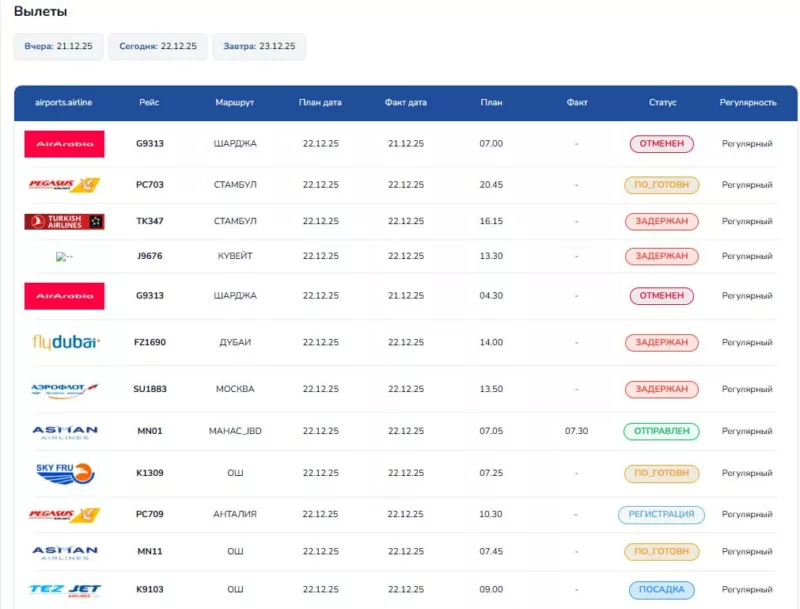Click the ОТПРАВЛЕН status badge

pos(661,431)
